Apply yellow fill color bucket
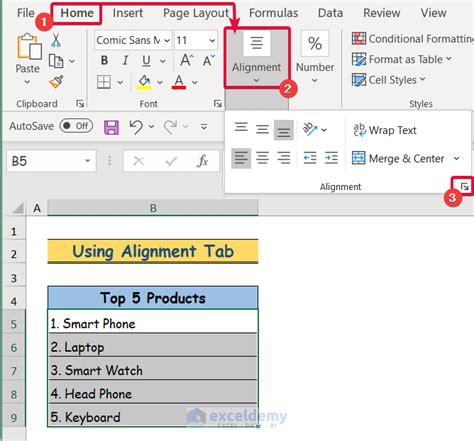 point(144,82)
